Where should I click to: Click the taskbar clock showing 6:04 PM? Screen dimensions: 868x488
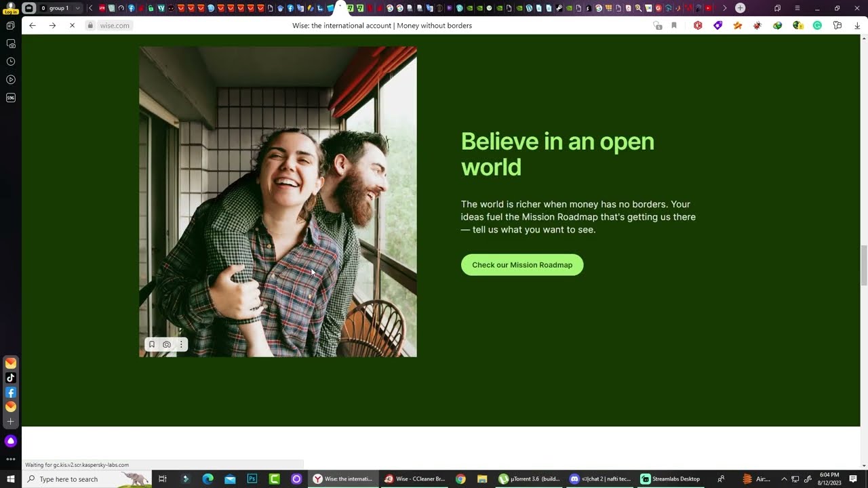(x=829, y=479)
